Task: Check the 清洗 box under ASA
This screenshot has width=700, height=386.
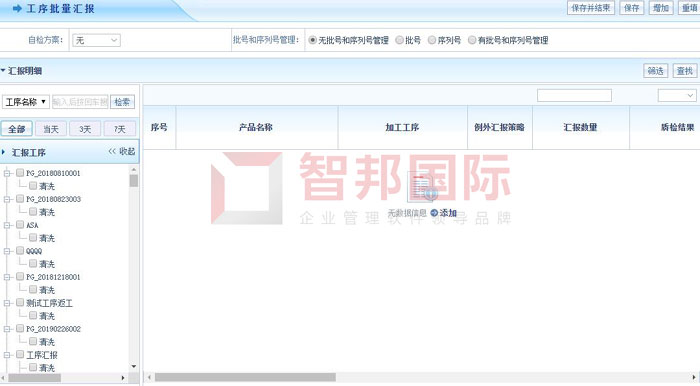Action: (33, 237)
